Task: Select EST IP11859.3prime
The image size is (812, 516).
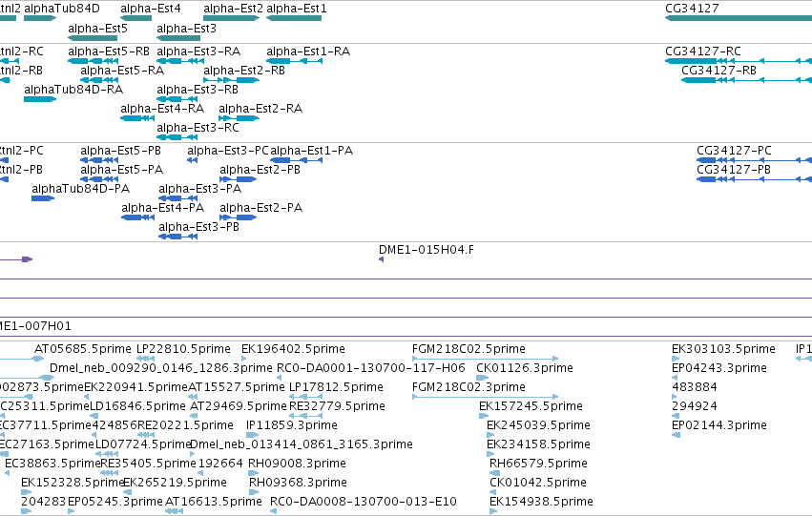Action: 253,435
